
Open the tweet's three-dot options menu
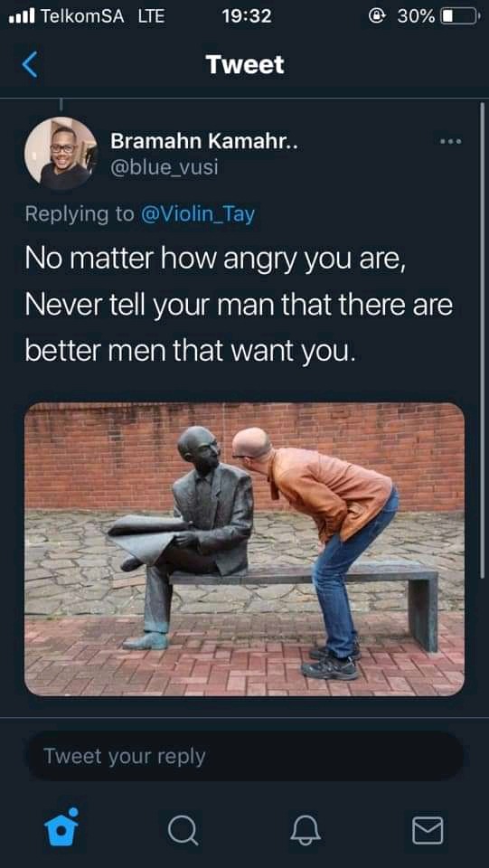pyautogui.click(x=450, y=142)
